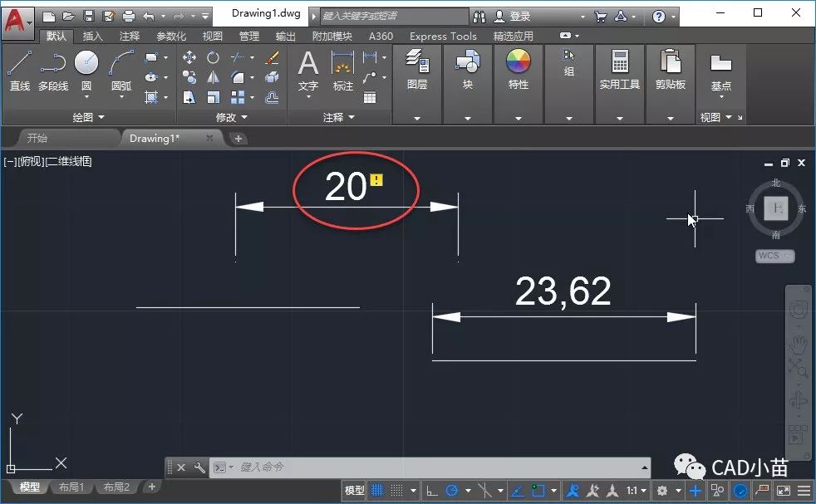The height and width of the screenshot is (504, 816).
Task: Choose the 标注 (Dimension) tool
Action: click(x=343, y=70)
